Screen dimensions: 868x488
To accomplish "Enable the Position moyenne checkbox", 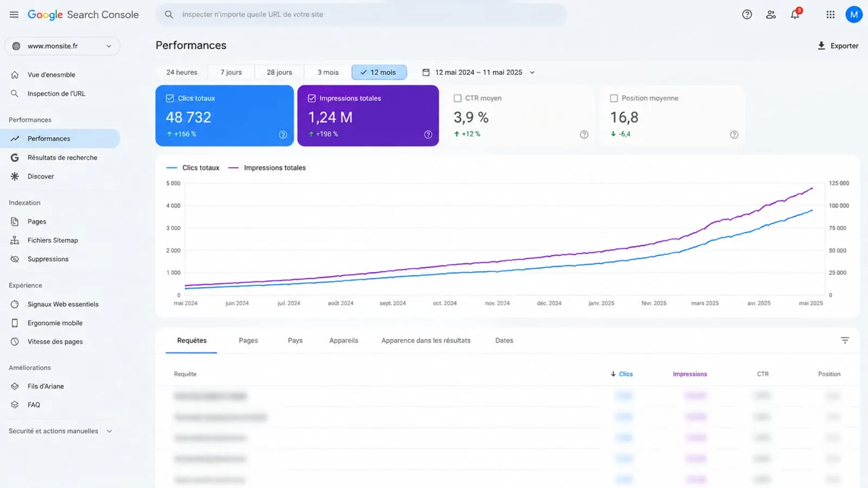I will (x=614, y=98).
